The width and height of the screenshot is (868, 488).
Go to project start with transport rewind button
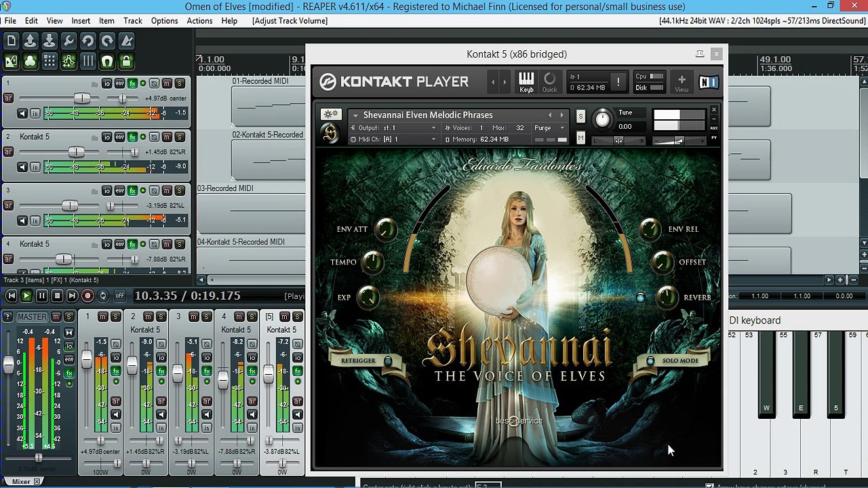(11, 296)
